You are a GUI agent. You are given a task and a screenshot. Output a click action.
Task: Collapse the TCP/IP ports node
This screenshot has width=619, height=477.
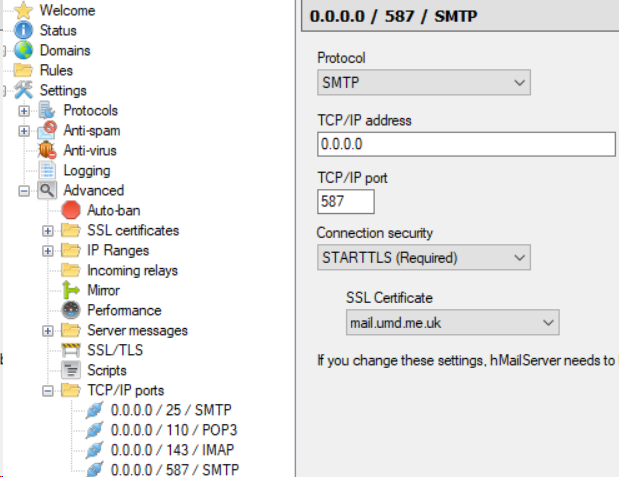point(48,391)
